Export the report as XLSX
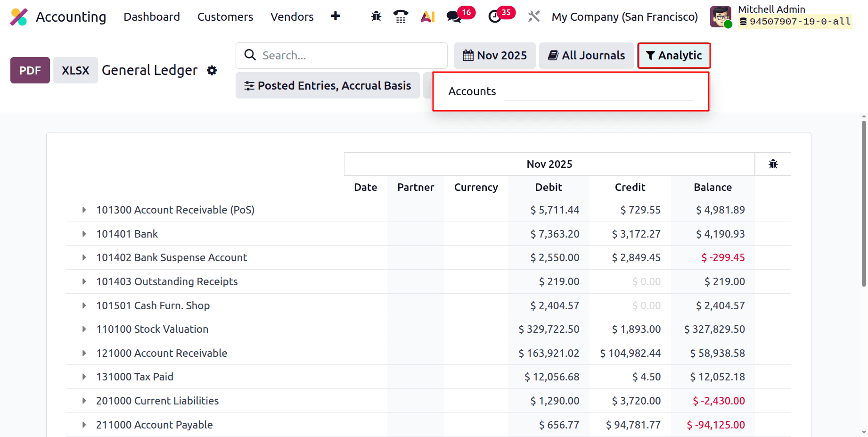The image size is (868, 437). tap(75, 70)
